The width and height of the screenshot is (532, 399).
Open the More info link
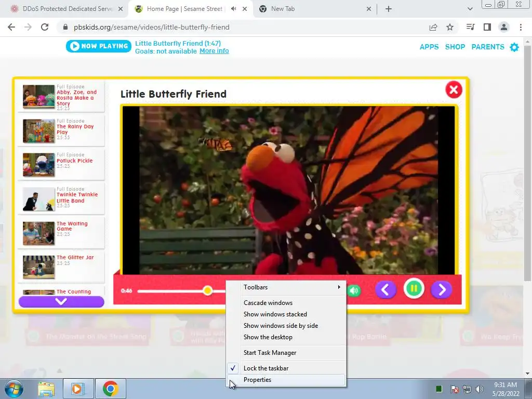214,51
